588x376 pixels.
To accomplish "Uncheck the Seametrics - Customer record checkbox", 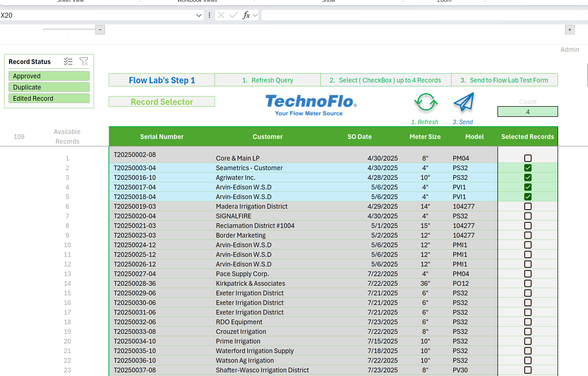I will click(528, 168).
